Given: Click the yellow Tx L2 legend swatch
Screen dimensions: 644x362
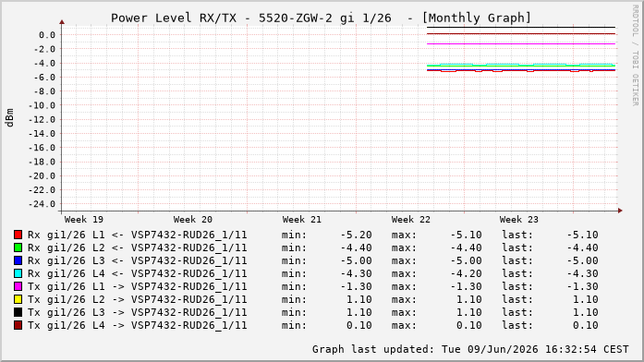Looking at the screenshot, I should click(x=18, y=299).
